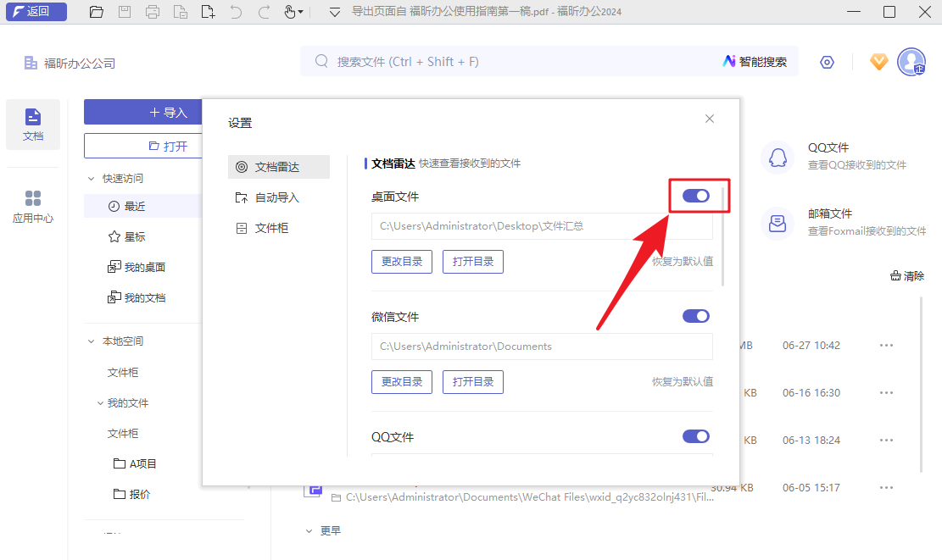Open the settings gear near the avatar
The width and height of the screenshot is (942, 560).
click(827, 62)
